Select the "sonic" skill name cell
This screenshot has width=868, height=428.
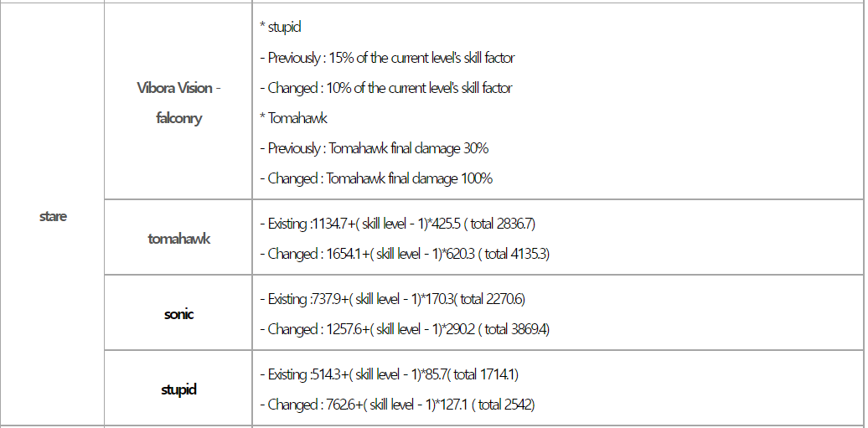pyautogui.click(x=178, y=314)
